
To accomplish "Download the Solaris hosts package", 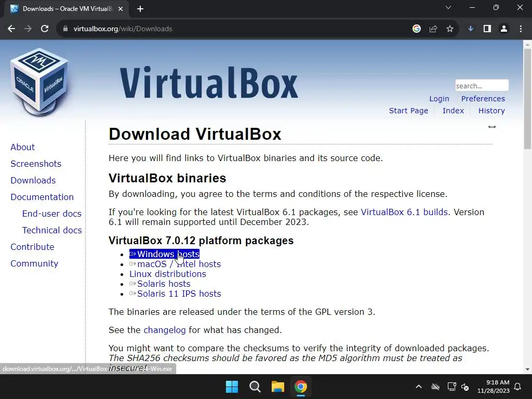I will point(160,284).
